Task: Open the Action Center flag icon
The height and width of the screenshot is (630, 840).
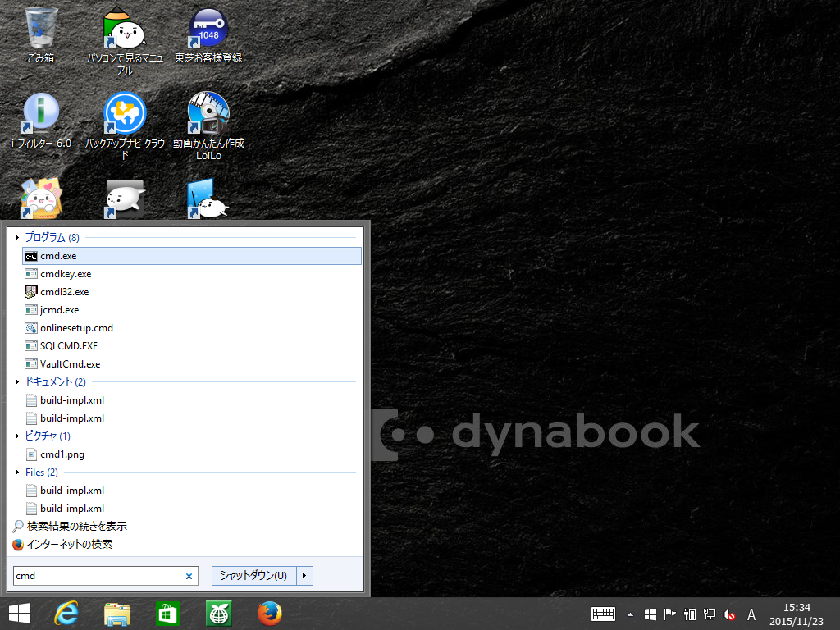Action: tap(669, 614)
